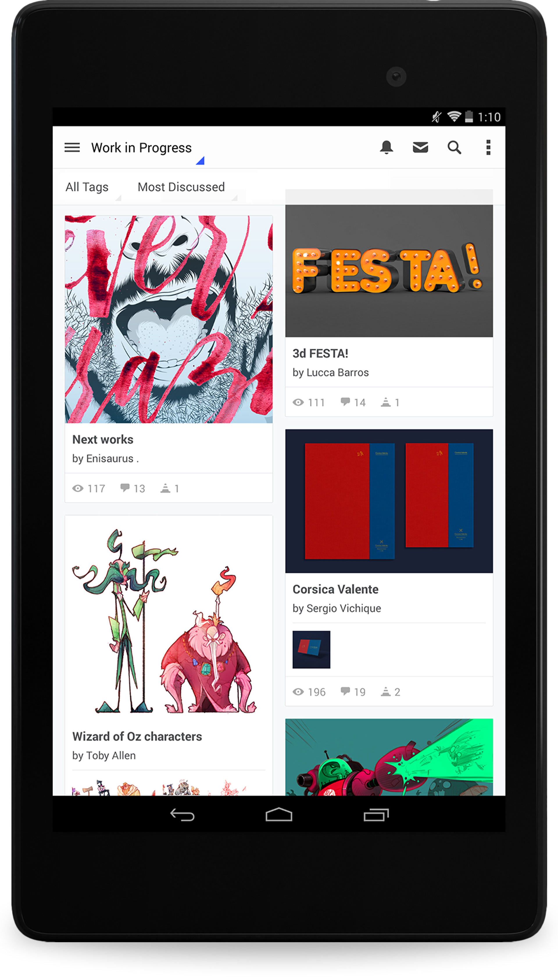Open the Next works project title
558x980 pixels.
click(103, 440)
